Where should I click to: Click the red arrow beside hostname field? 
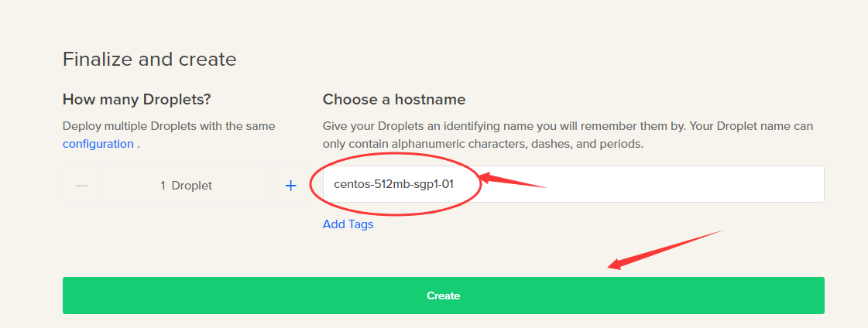point(512,180)
